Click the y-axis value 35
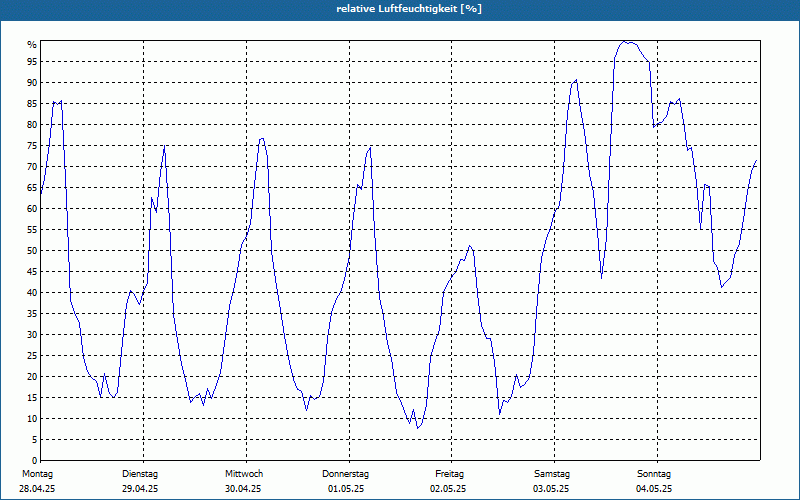 coord(32,314)
